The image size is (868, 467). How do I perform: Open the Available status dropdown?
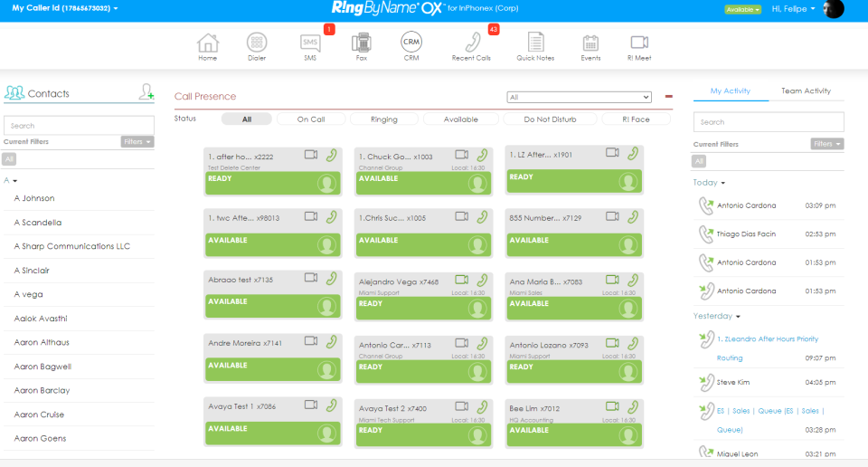[x=742, y=9]
